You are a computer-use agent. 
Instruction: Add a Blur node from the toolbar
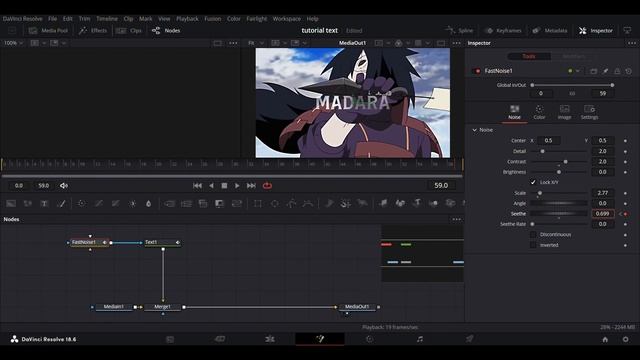tap(149, 203)
